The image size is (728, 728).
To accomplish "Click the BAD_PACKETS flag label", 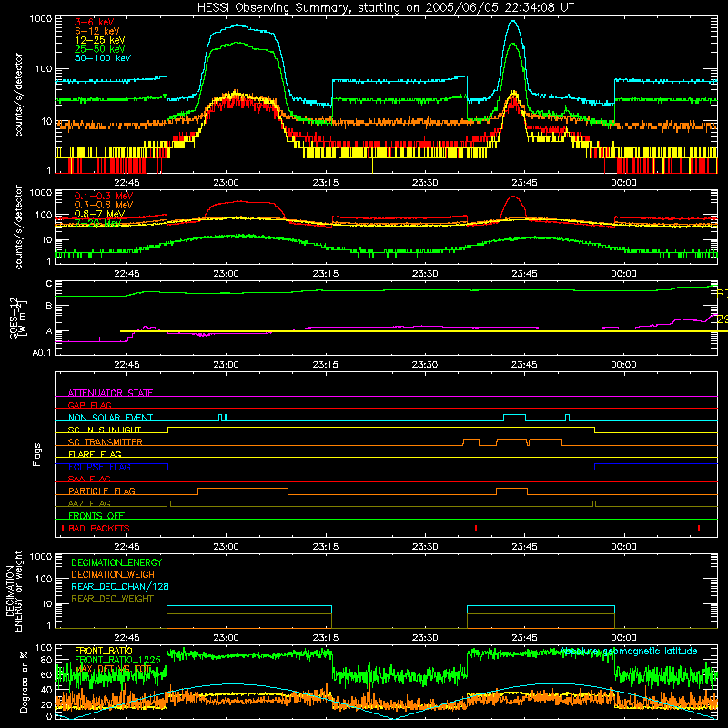I will (99, 528).
